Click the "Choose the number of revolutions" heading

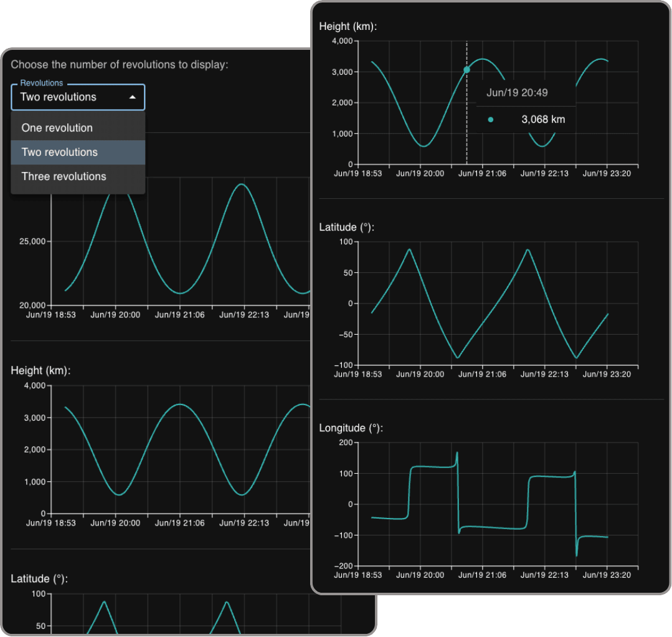(x=120, y=64)
